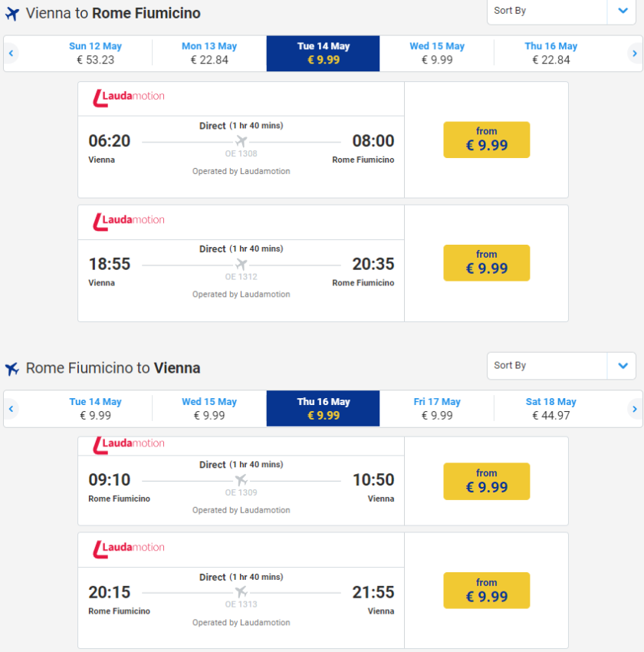The width and height of the screenshot is (644, 652).
Task: Select the €9.99 fare for the 06:20 flight
Action: click(486, 140)
